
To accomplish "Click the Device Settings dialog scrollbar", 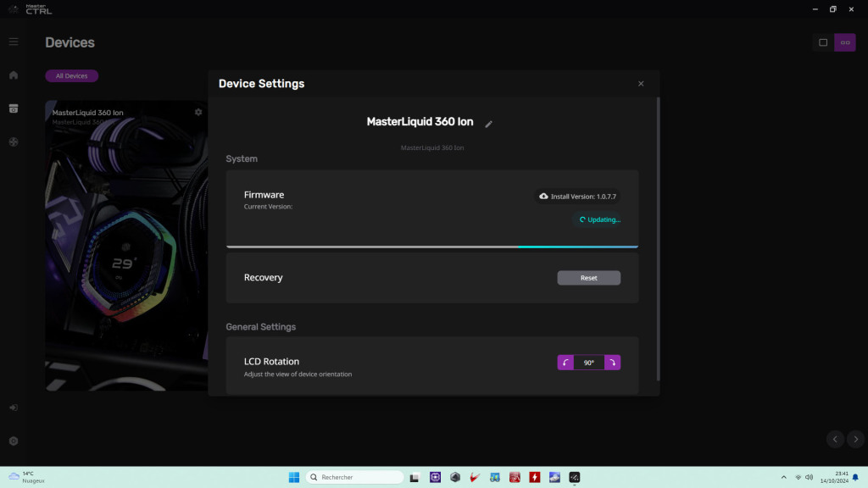I will (658, 239).
